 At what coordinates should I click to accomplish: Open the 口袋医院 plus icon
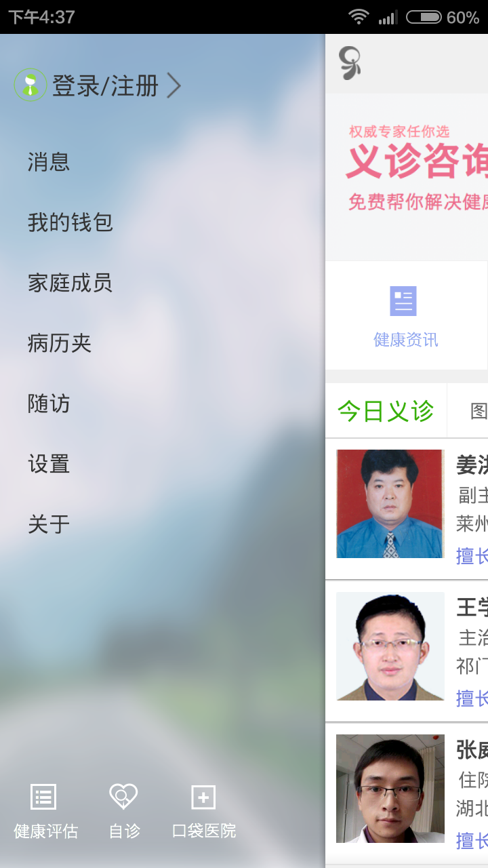coord(203,797)
